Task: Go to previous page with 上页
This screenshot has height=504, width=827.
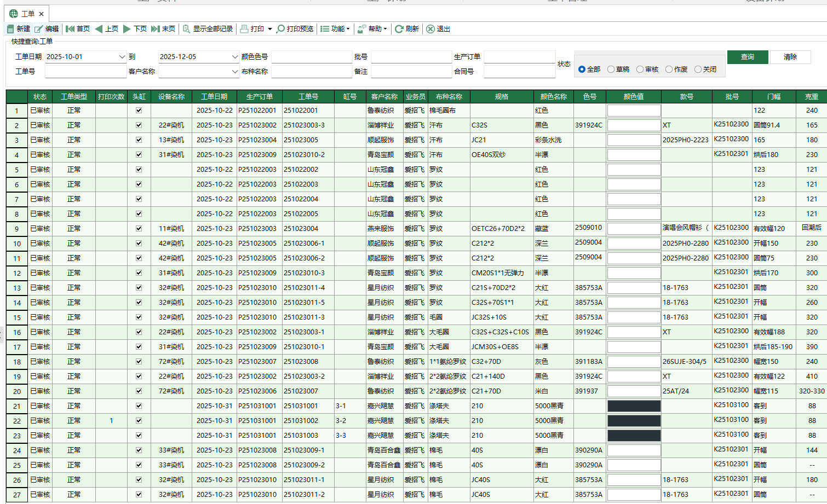Action: pyautogui.click(x=107, y=29)
